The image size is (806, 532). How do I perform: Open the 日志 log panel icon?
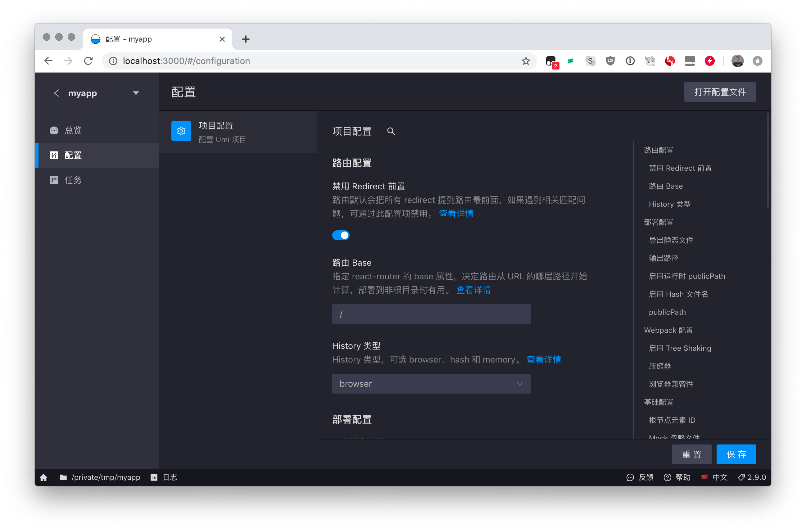click(154, 477)
